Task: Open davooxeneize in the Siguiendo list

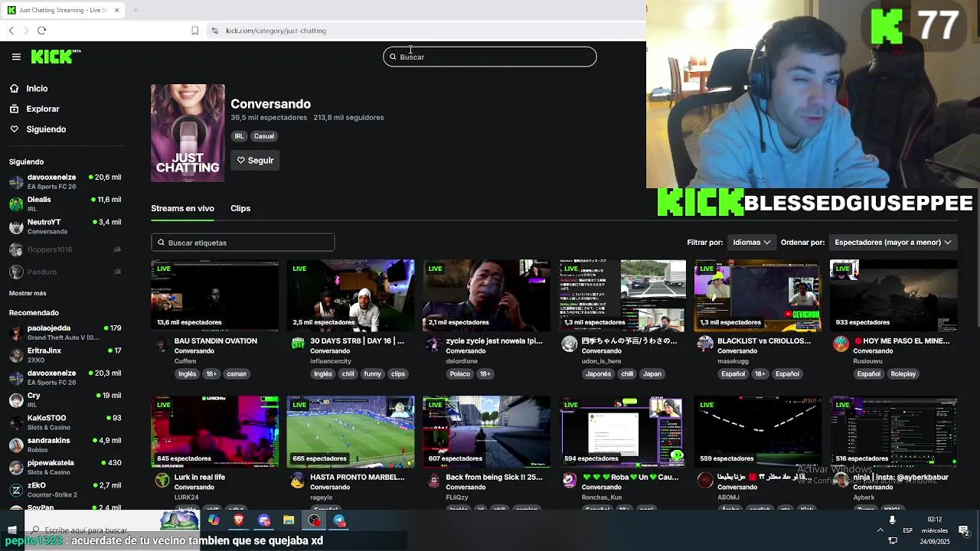Action: coord(65,182)
